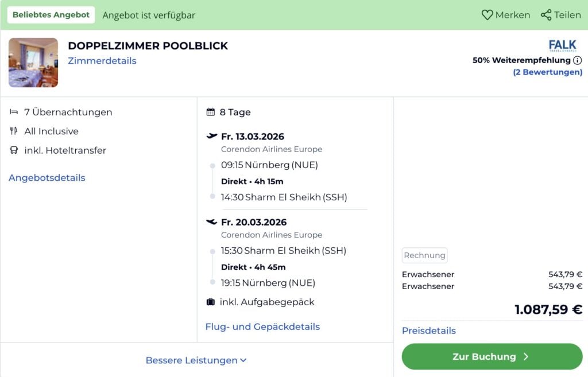This screenshot has height=377, width=588.
Task: Expand the Bessere Leistungen section
Action: (191, 360)
